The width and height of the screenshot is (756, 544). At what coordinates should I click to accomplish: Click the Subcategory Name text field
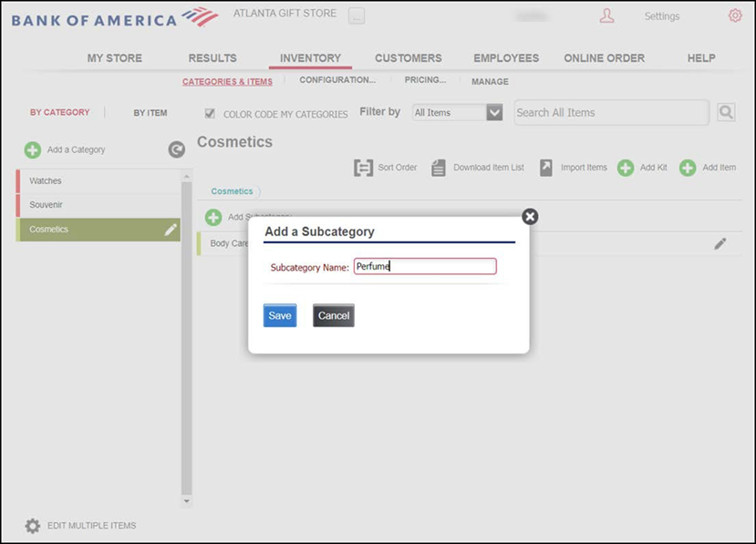pyautogui.click(x=425, y=266)
